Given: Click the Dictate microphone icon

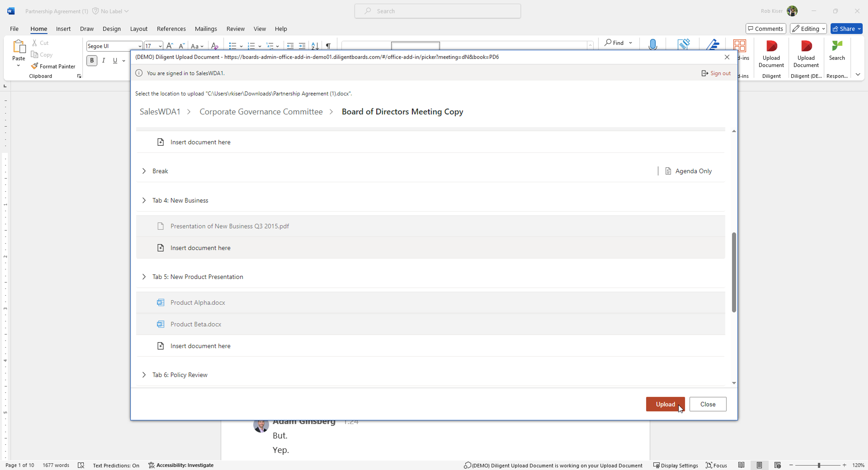Looking at the screenshot, I should pos(653,44).
